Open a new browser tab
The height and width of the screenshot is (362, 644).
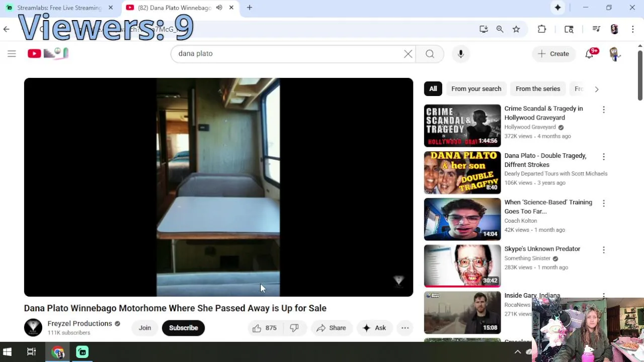(250, 8)
